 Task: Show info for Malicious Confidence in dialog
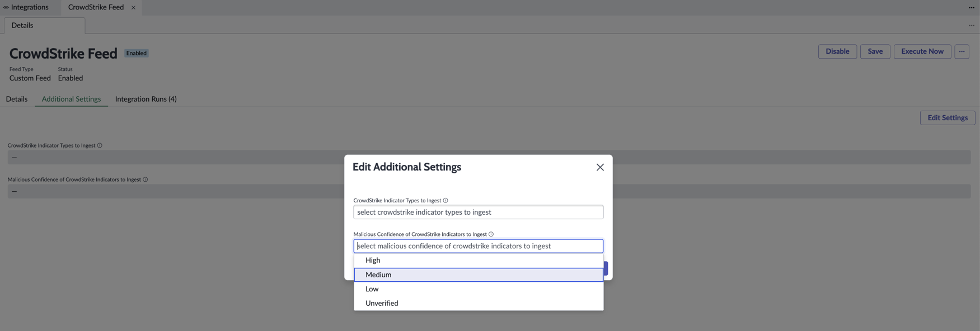click(x=491, y=234)
